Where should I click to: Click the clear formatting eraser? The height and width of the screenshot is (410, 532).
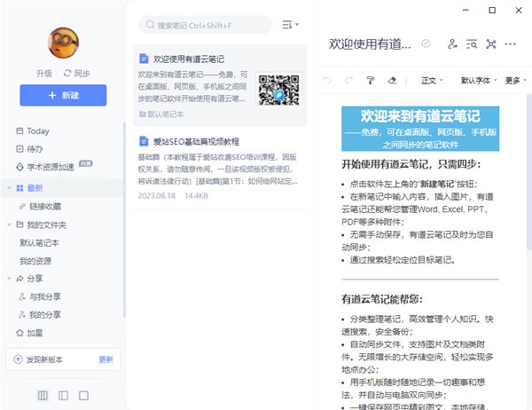[392, 80]
